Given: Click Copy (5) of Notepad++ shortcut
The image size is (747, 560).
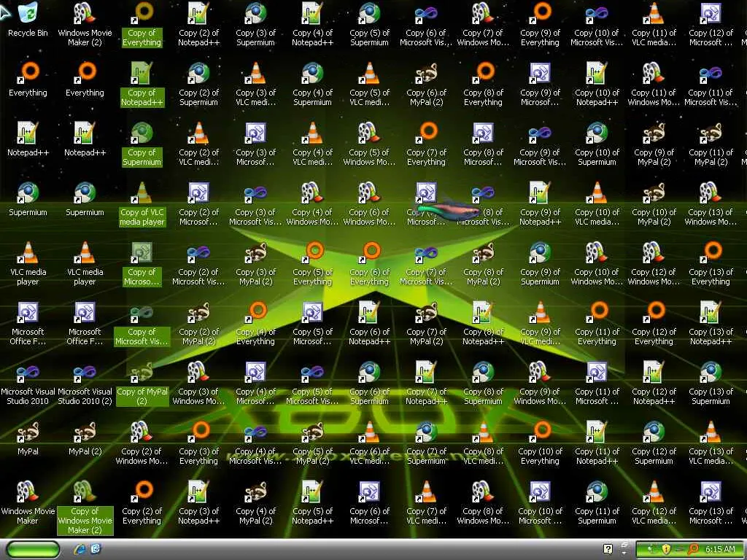Looking at the screenshot, I should pyautogui.click(x=312, y=503).
